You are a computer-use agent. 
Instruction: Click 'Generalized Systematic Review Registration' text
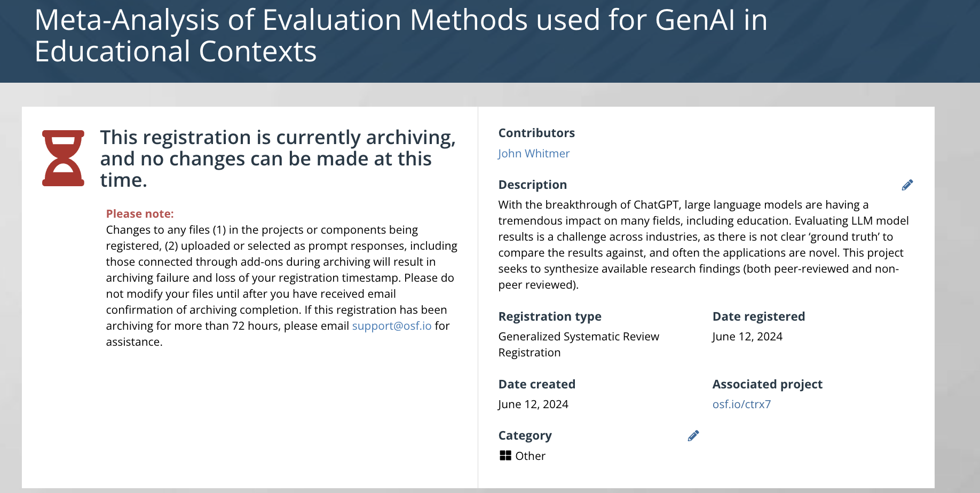click(578, 345)
